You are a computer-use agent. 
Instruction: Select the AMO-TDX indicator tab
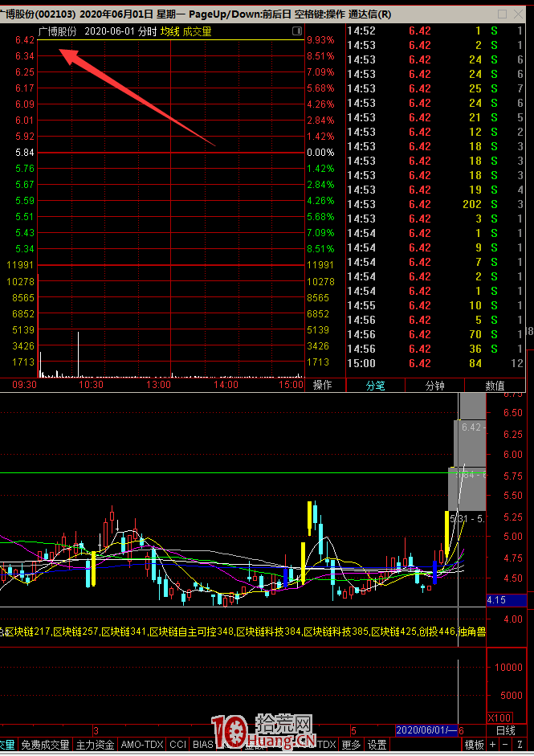[x=141, y=745]
